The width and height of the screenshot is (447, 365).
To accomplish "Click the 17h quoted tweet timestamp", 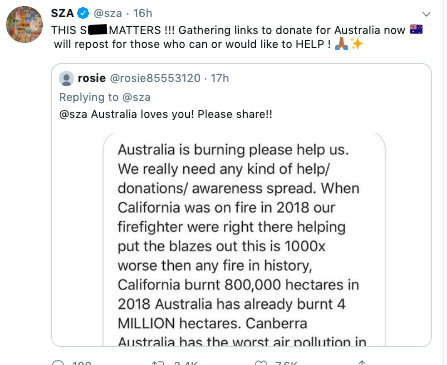I will click(220, 78).
